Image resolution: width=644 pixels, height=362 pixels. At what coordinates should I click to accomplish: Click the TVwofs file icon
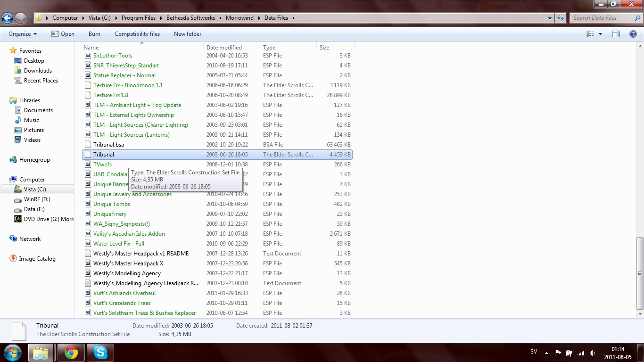coord(88,165)
